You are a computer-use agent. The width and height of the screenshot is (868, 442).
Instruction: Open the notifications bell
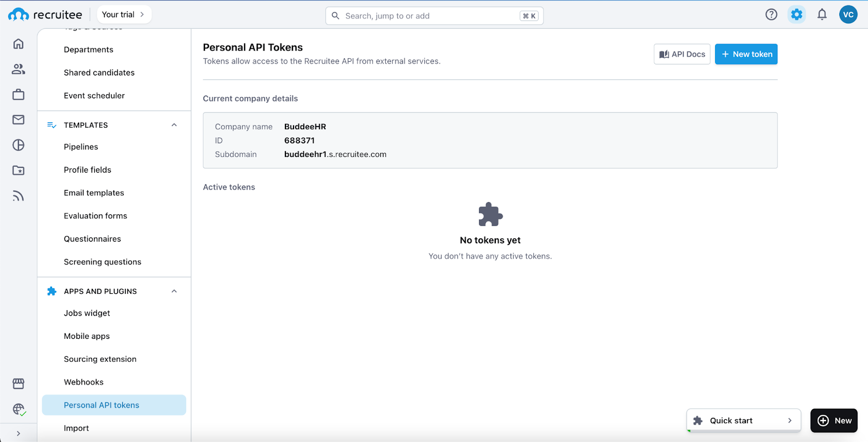click(x=822, y=15)
